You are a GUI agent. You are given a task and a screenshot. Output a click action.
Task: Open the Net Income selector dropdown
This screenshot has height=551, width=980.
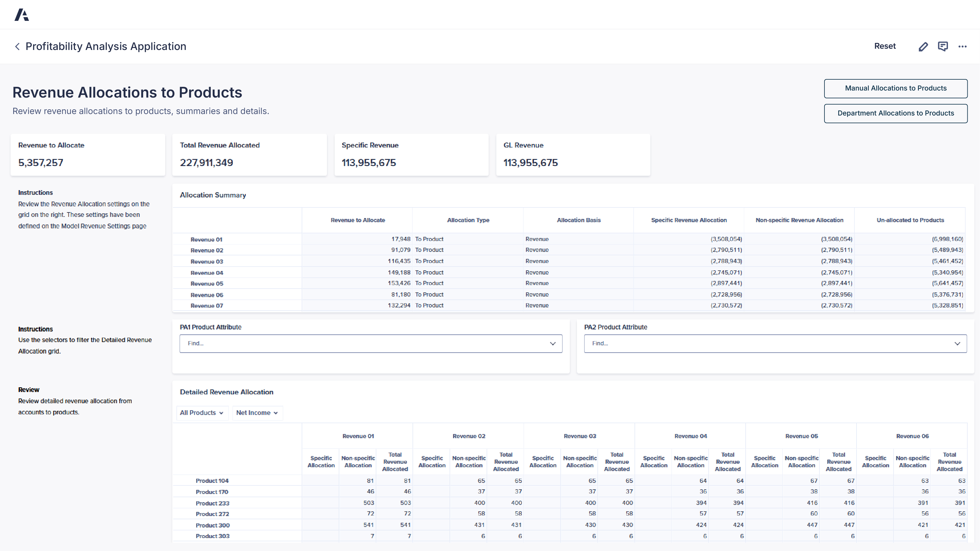point(257,413)
